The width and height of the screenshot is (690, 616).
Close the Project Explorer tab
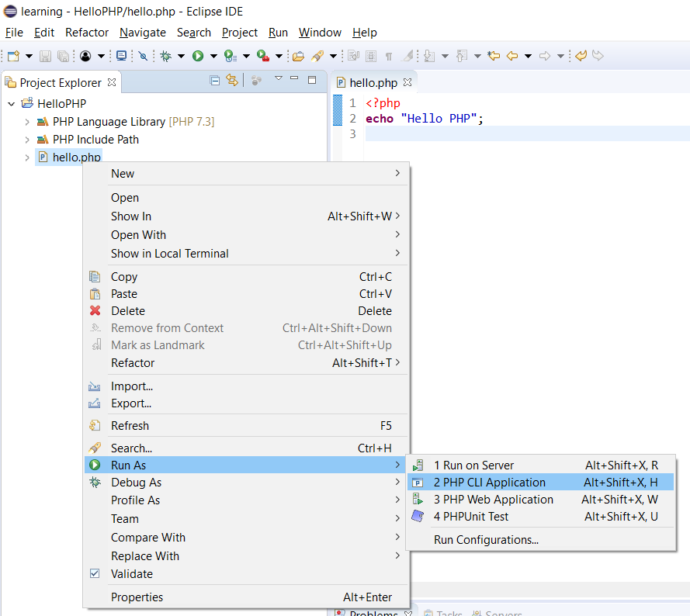pos(112,82)
